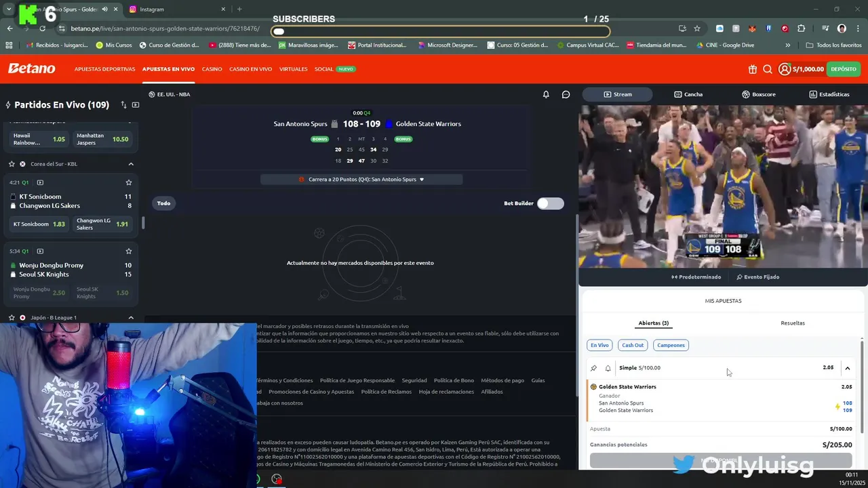The width and height of the screenshot is (868, 488).
Task: Switch to the Stream tab
Action: (617, 94)
